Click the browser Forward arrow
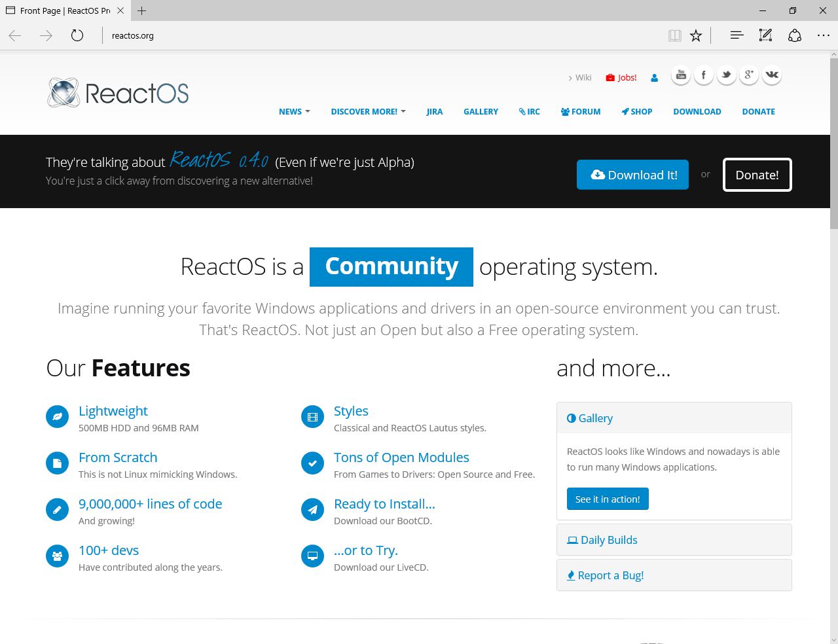 tap(46, 36)
